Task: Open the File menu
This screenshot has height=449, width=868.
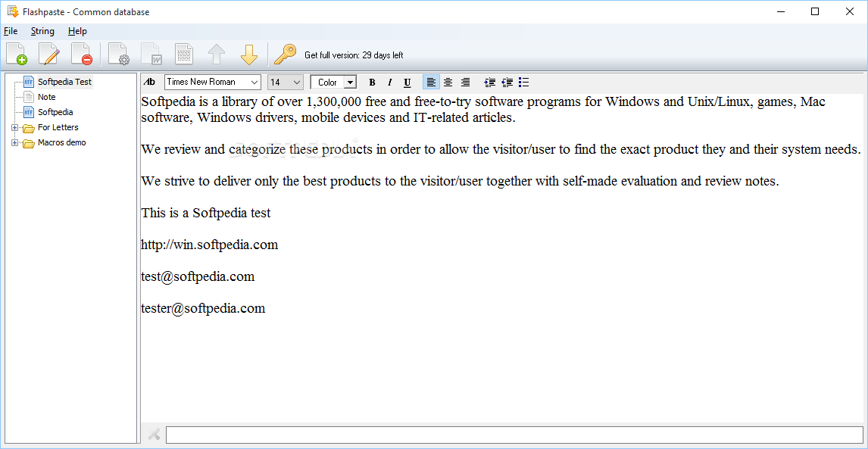Action: (x=11, y=31)
